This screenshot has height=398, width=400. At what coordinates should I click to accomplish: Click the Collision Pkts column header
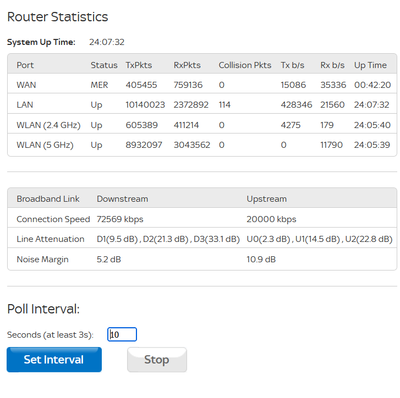tap(245, 65)
